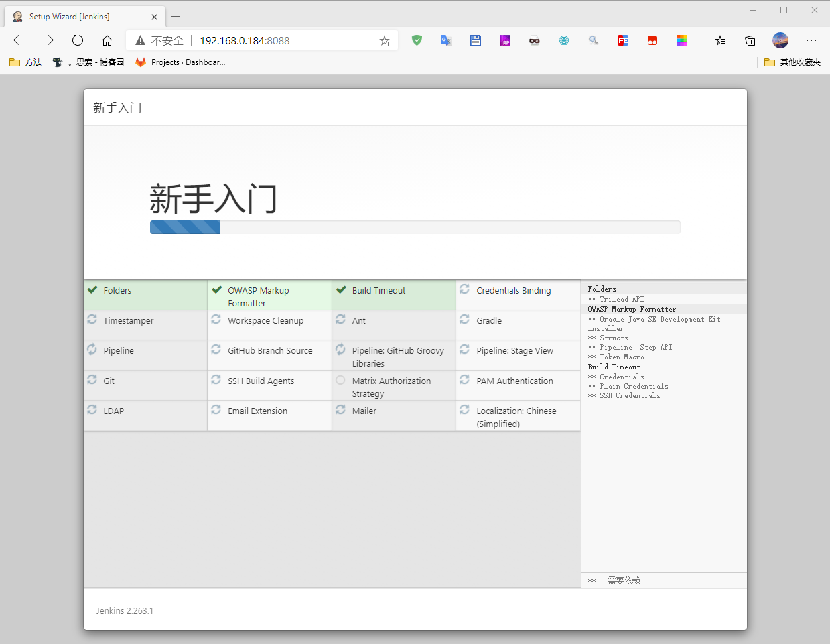Viewport: 830px width, 644px height.
Task: Click the spinner beside Pipeline: Stage View
Action: coord(464,349)
